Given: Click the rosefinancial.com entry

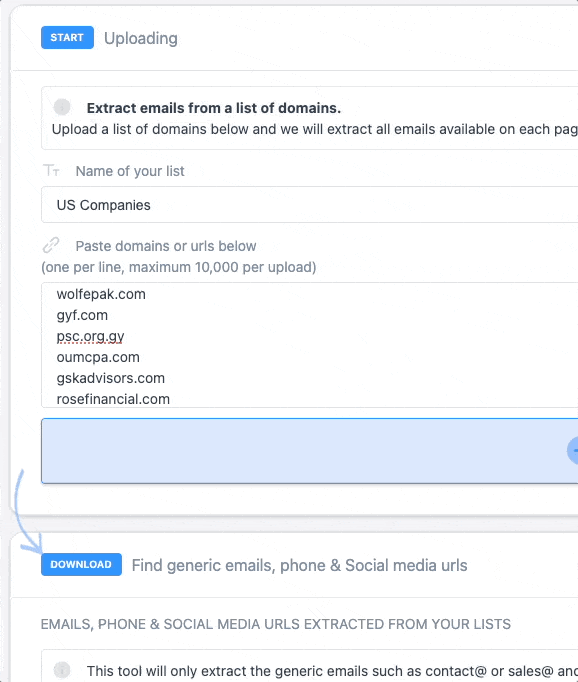Looking at the screenshot, I should click(x=113, y=399).
